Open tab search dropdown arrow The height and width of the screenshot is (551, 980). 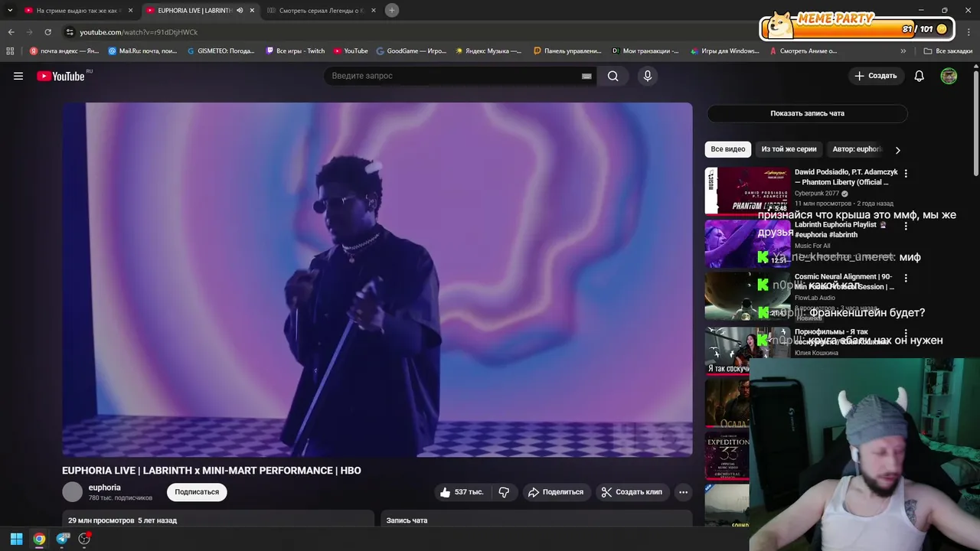coord(10,10)
